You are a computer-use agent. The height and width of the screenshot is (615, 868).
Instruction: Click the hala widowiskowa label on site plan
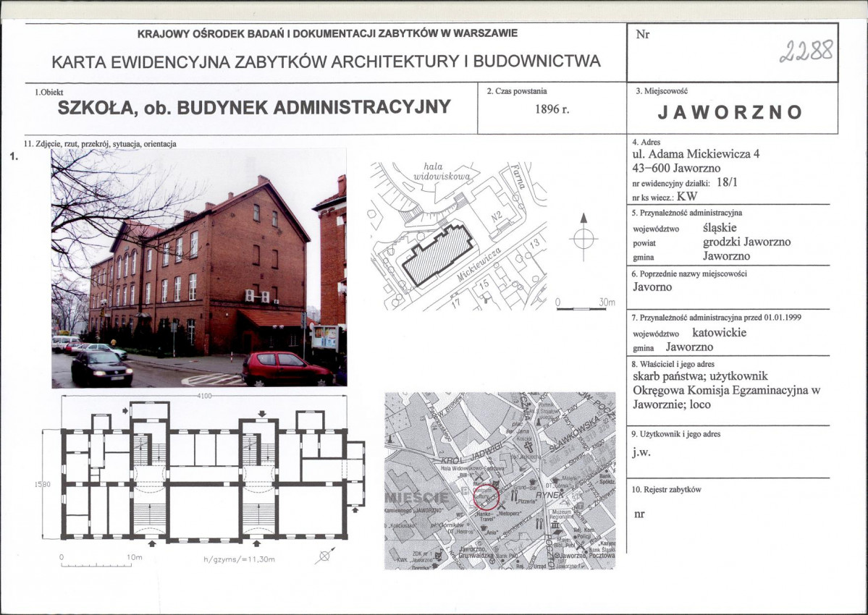point(442,171)
